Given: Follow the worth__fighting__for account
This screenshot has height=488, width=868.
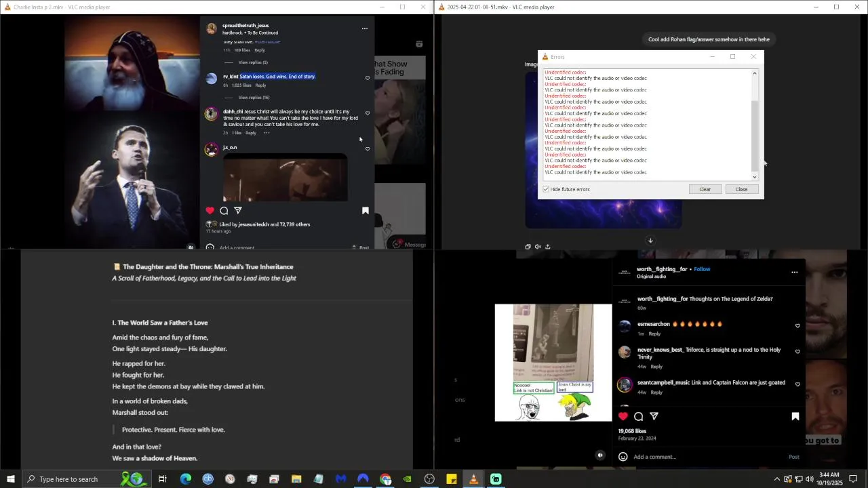Looking at the screenshot, I should [702, 269].
